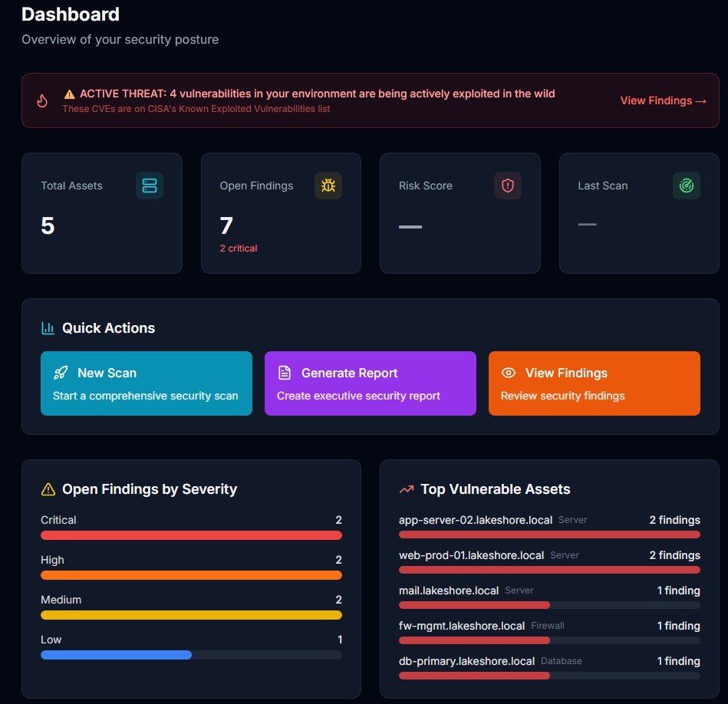Click the warning triangle beside ACTIVE THREAT
Image resolution: width=728 pixels, height=704 pixels.
click(70, 94)
